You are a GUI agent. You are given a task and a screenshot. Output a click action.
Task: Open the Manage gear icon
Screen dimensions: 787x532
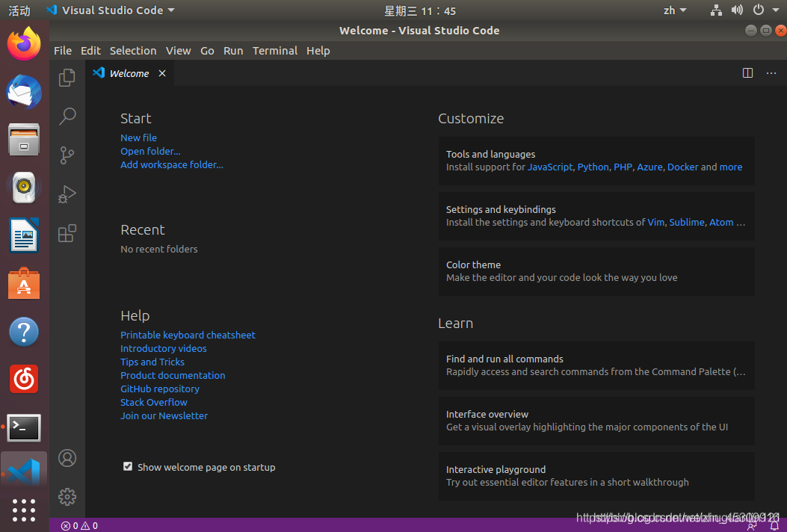(x=67, y=497)
